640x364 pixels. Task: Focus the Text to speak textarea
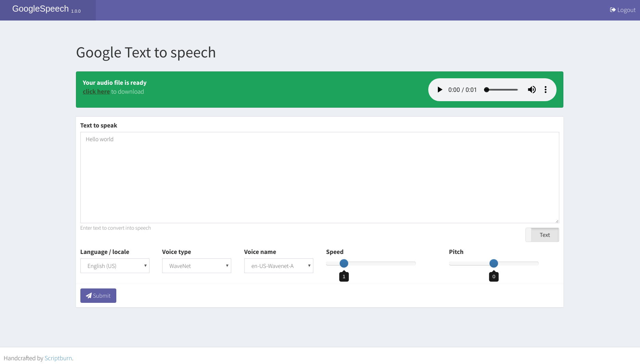[x=319, y=177]
